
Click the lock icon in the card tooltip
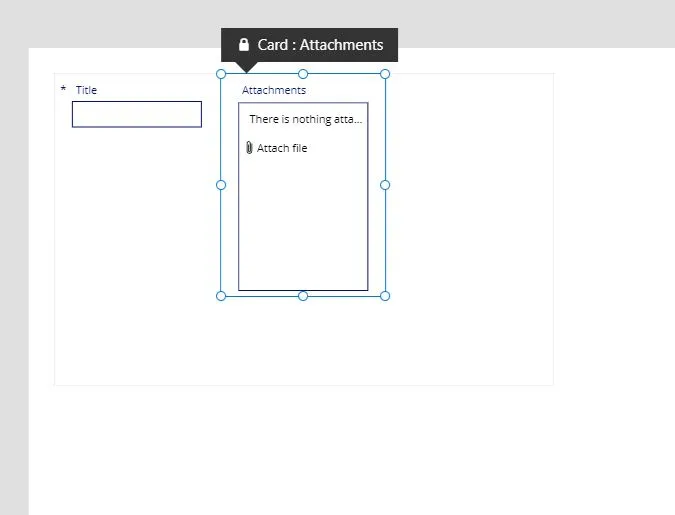coord(243,45)
